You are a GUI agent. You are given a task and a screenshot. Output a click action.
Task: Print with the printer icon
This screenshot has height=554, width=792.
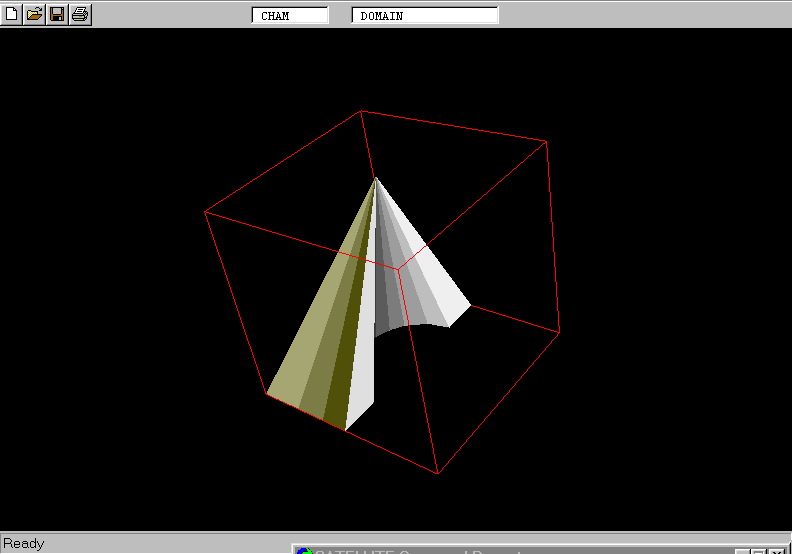tap(80, 14)
